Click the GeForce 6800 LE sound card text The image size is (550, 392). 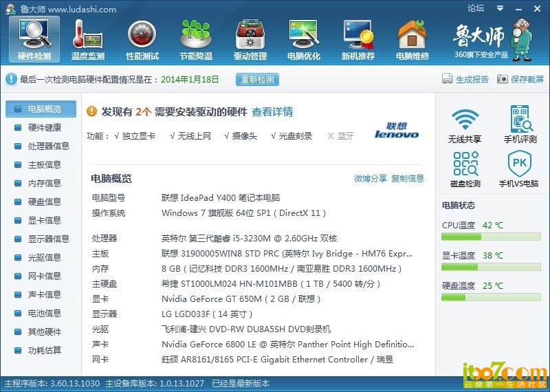coord(287,345)
